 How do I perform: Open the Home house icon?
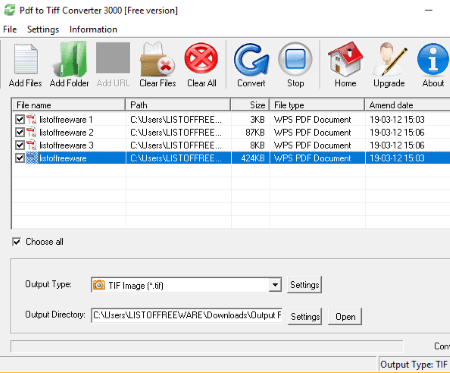[x=345, y=59]
